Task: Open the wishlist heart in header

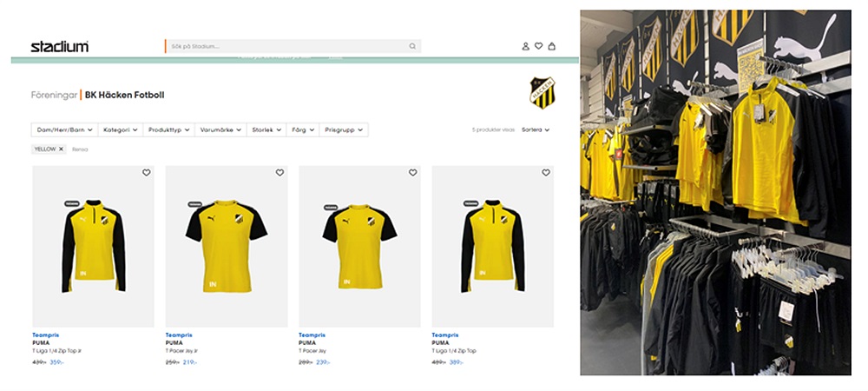Action: (539, 47)
